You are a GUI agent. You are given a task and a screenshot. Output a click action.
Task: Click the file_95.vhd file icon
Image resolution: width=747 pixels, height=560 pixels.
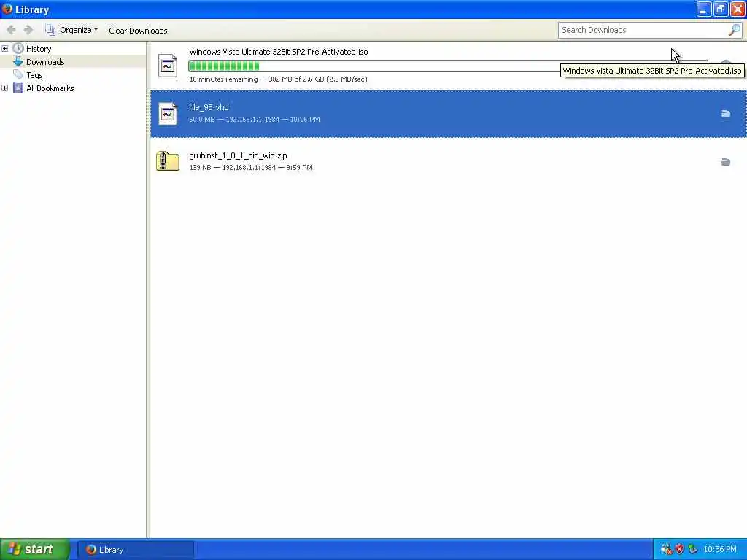[x=168, y=114]
